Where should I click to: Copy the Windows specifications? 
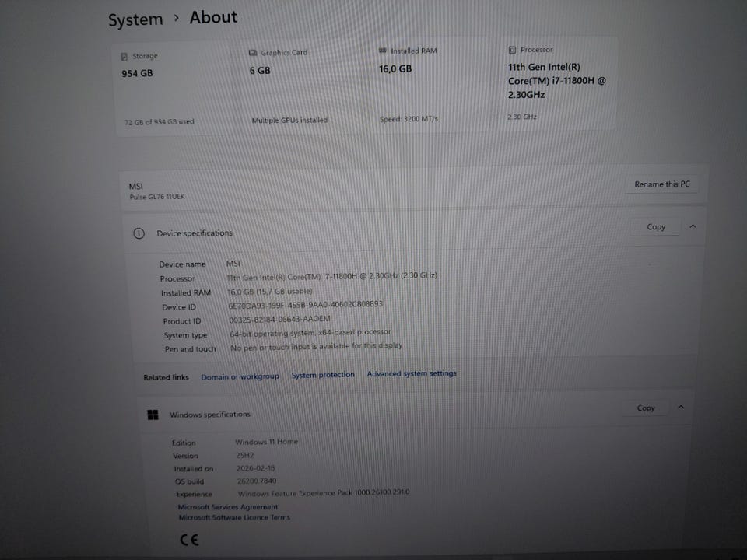(x=646, y=408)
